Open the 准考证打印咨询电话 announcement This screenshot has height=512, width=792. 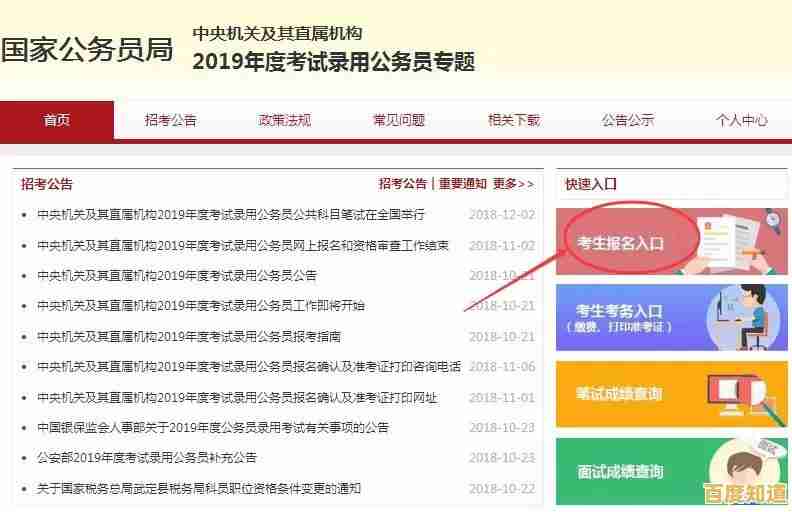pyautogui.click(x=248, y=367)
